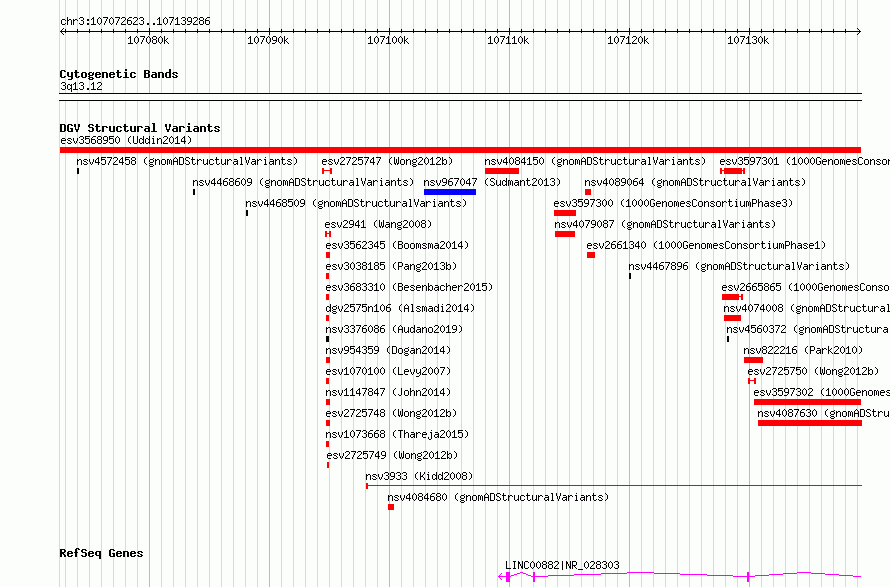Image resolution: width=890 pixels, height=587 pixels.
Task: Click nsv3376086 (Audano2019) label
Action: (x=394, y=329)
